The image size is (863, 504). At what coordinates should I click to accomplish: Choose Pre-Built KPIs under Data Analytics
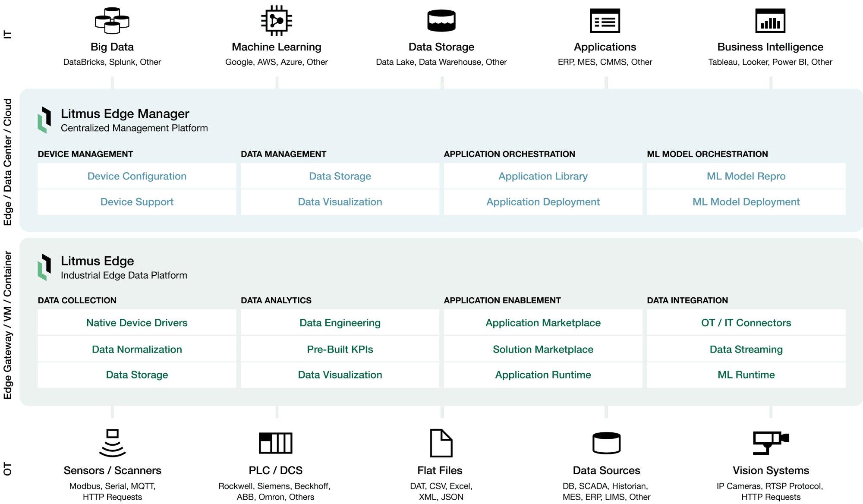tap(340, 349)
